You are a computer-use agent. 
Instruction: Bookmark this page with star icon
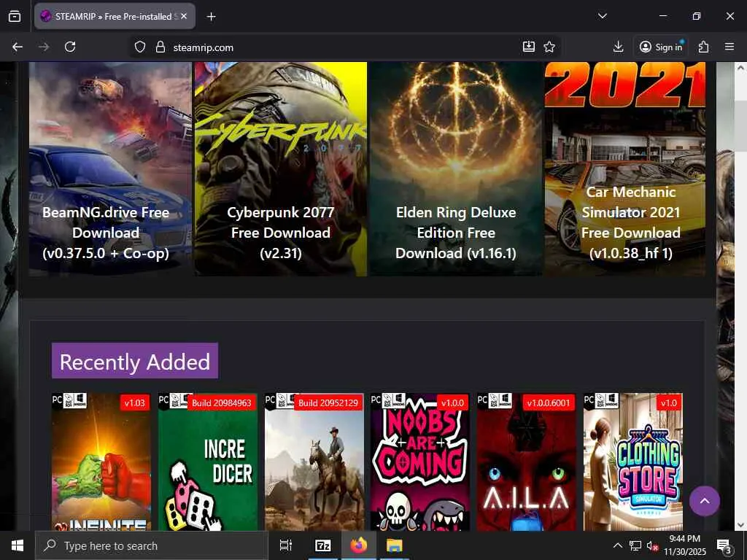(x=549, y=47)
